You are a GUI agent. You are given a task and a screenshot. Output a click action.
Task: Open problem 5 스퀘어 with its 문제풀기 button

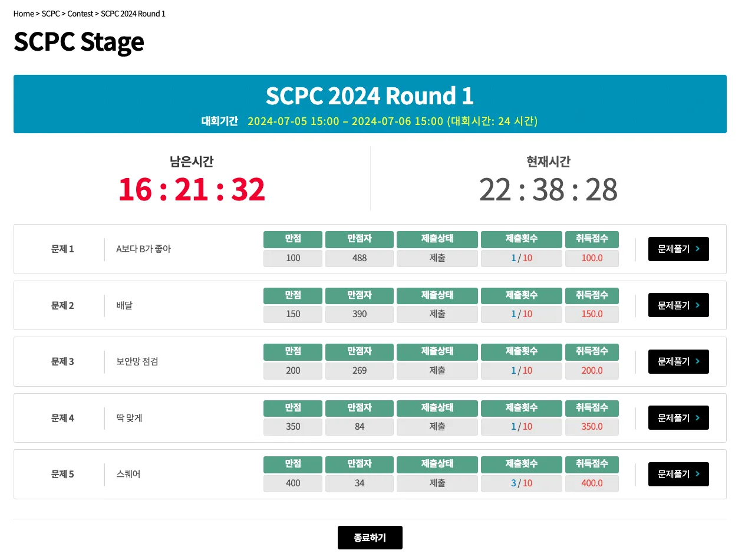tap(678, 474)
